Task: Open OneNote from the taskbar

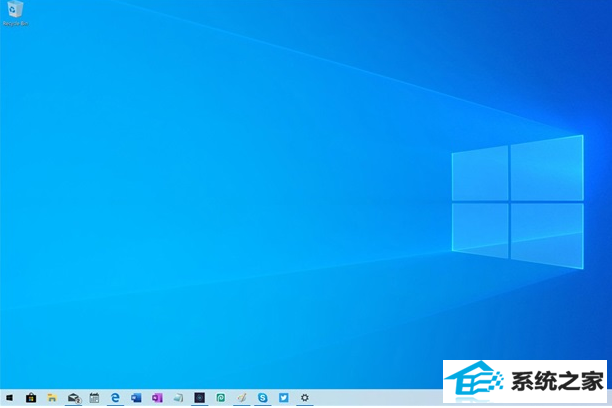Action: click(157, 398)
